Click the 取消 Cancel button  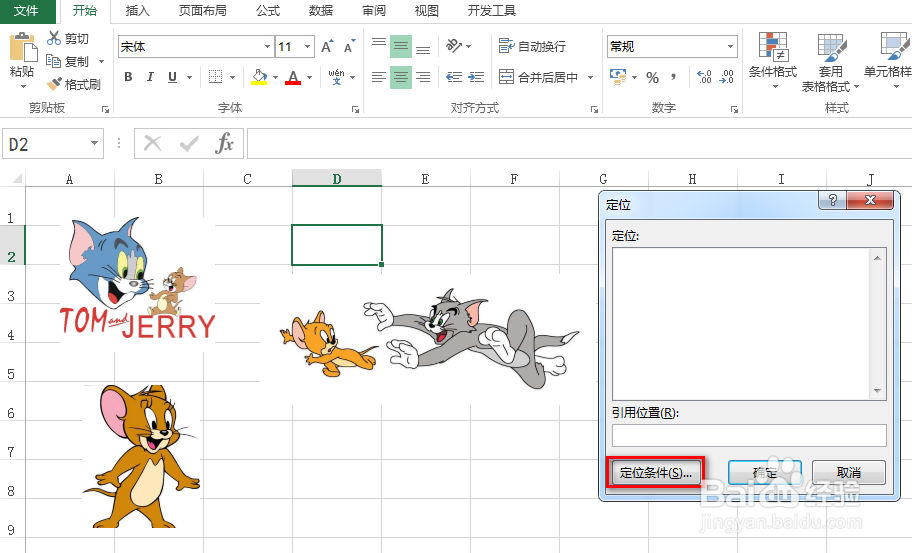849,472
